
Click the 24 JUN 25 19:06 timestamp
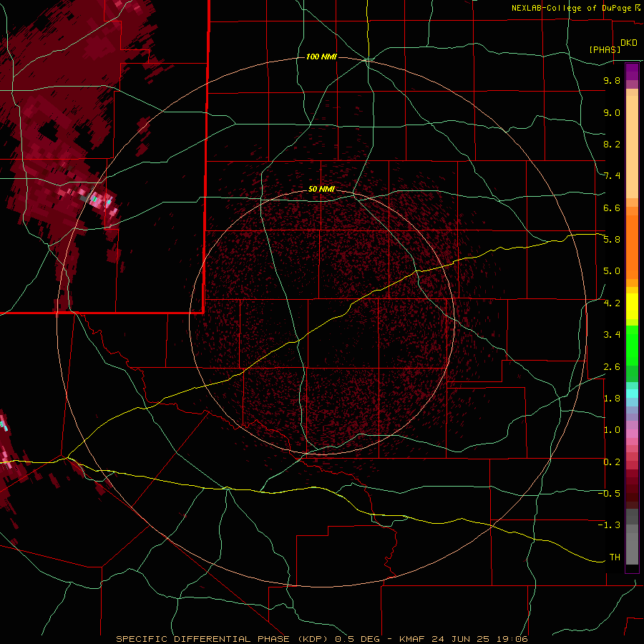pos(479,639)
